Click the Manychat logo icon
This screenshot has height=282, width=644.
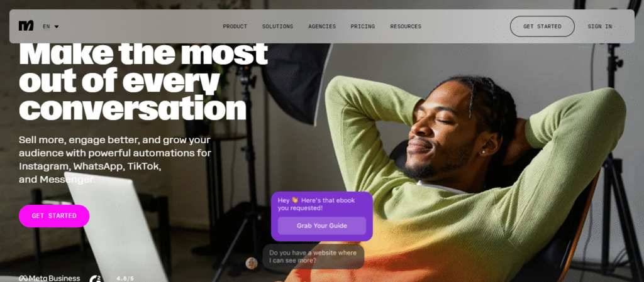[26, 26]
